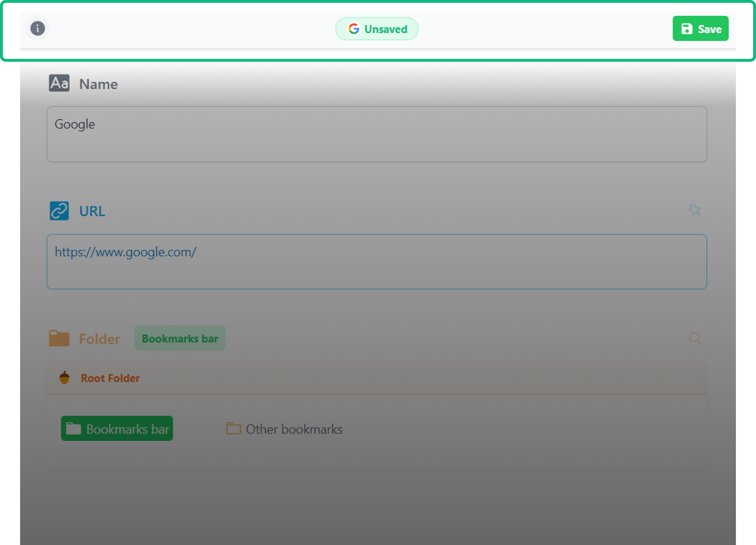The height and width of the screenshot is (545, 756).
Task: Click the Name section label
Action: 98,84
